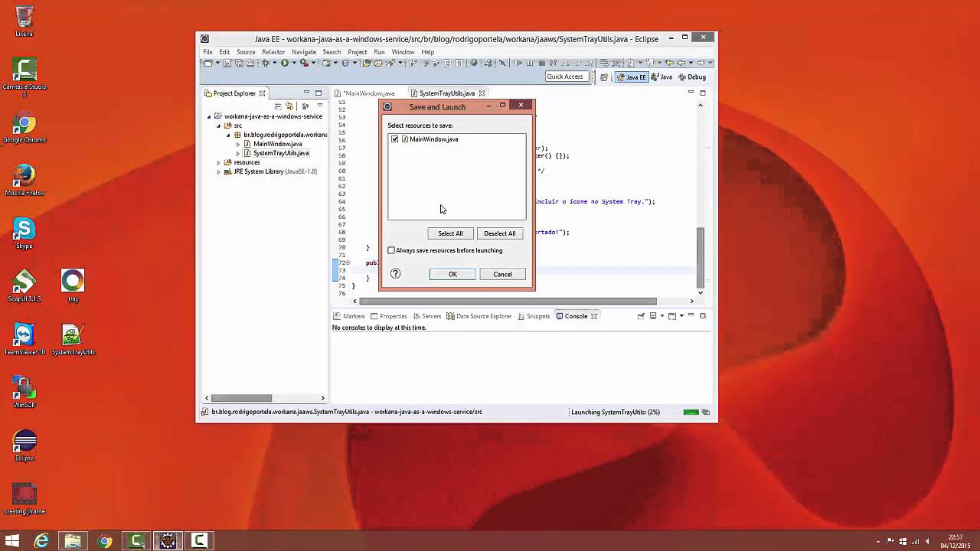Open the Minimize panel icon in Project Explorer
Image resolution: width=980 pixels, height=551 pixels.
point(306,93)
